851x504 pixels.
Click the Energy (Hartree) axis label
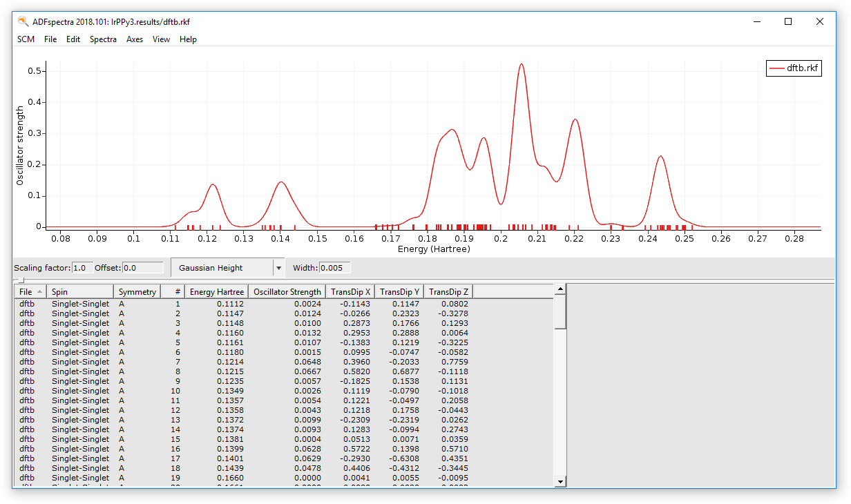point(434,249)
